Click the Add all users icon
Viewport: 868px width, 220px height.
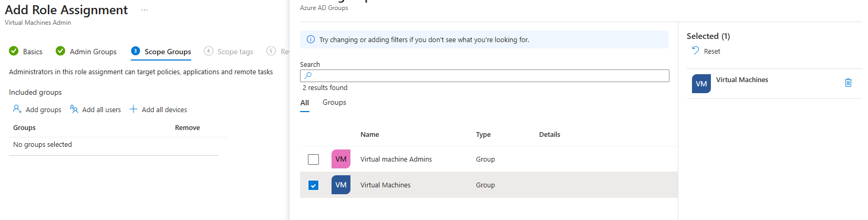[74, 109]
